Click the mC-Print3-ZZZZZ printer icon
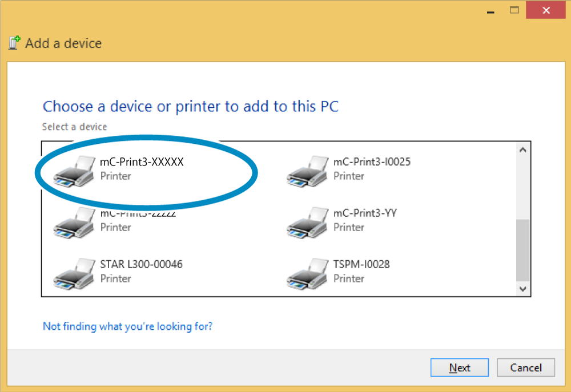Viewport: 571px width, 392px height. click(x=74, y=222)
